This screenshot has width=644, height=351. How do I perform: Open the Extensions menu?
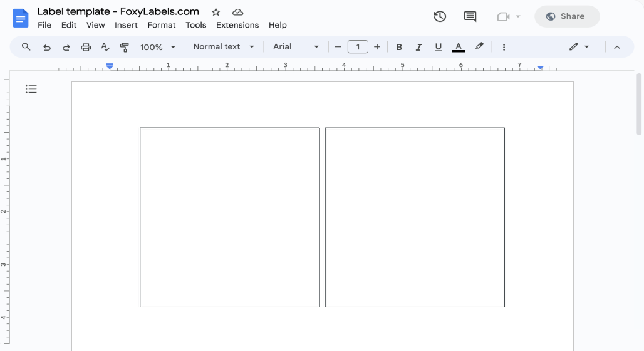pyautogui.click(x=237, y=25)
